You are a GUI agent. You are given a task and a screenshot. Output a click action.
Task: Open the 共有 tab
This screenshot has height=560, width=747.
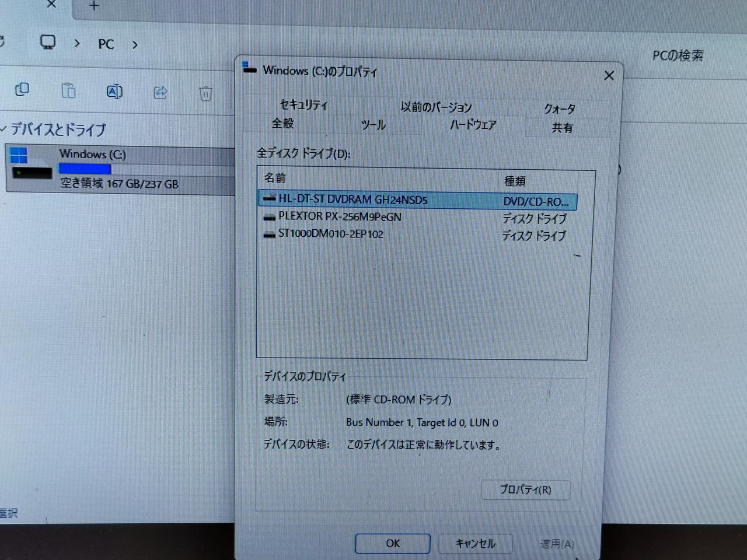tap(562, 128)
